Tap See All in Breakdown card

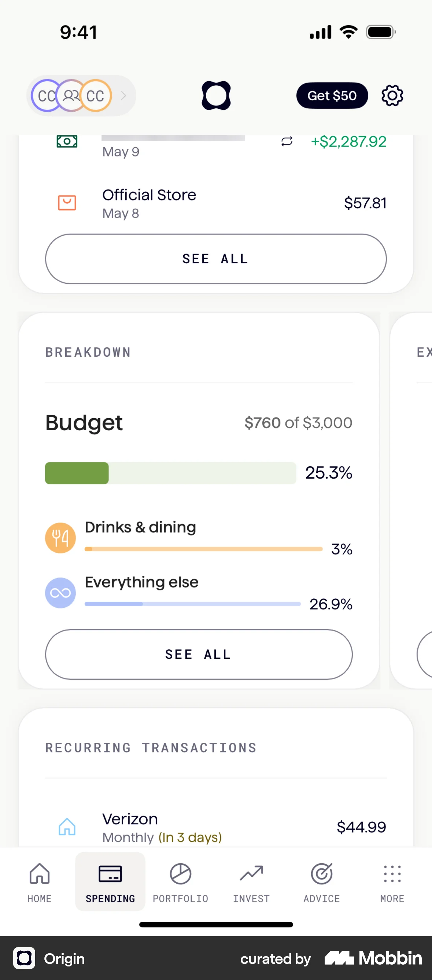coord(199,654)
